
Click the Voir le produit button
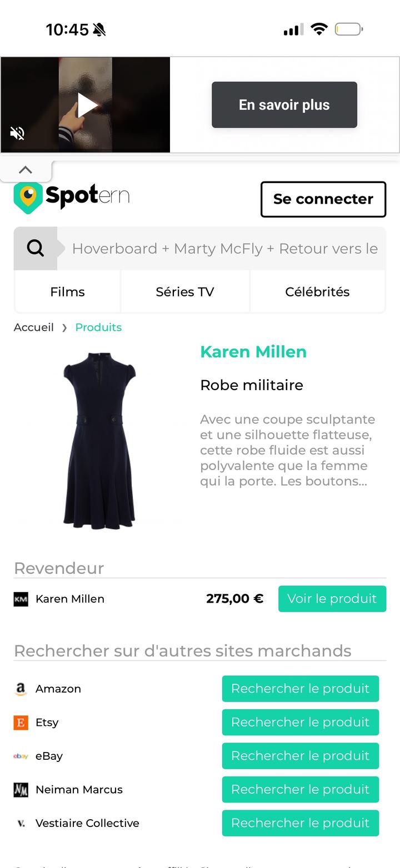332,599
